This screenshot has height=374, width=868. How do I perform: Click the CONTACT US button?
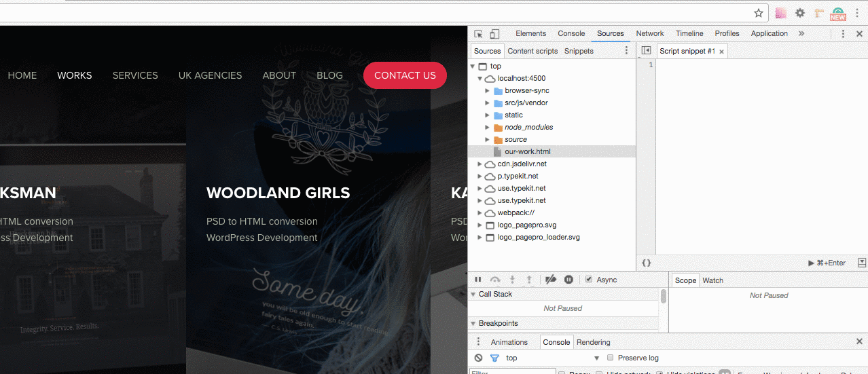click(x=405, y=75)
